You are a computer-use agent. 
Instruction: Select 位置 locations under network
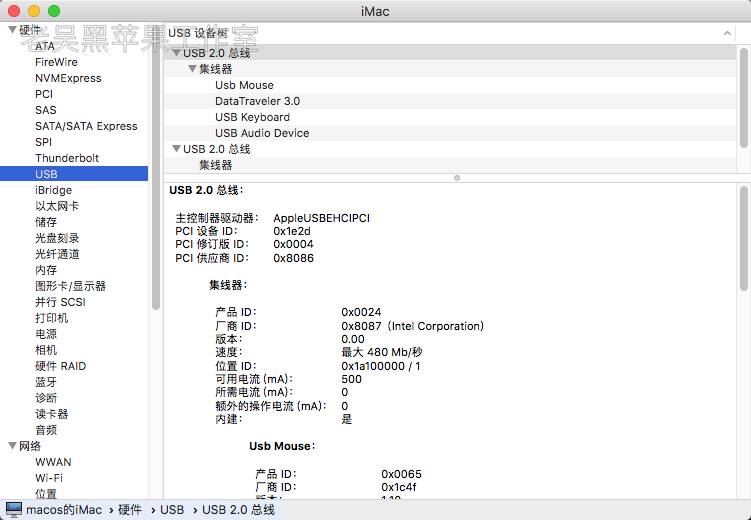(46, 494)
